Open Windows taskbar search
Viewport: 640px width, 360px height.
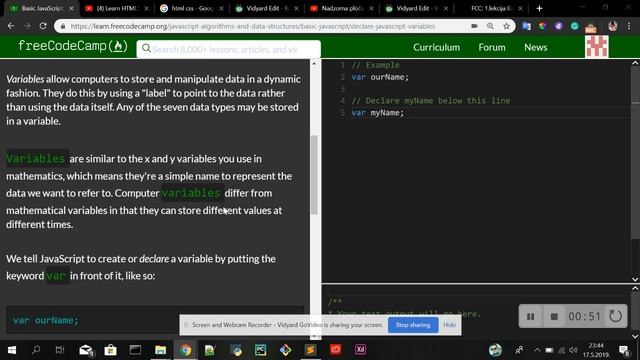pyautogui.click(x=36, y=350)
